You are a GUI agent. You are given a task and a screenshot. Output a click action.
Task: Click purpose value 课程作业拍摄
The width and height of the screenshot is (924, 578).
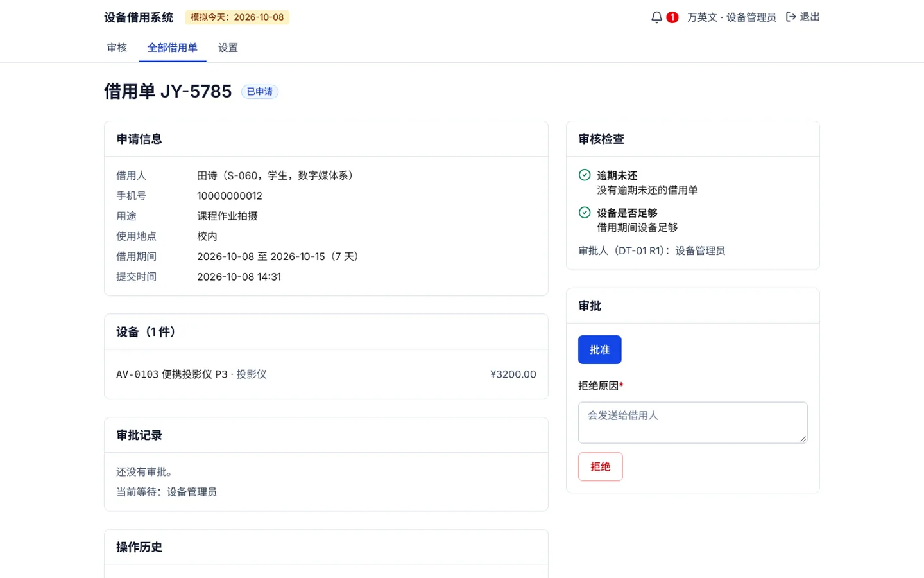tap(227, 216)
